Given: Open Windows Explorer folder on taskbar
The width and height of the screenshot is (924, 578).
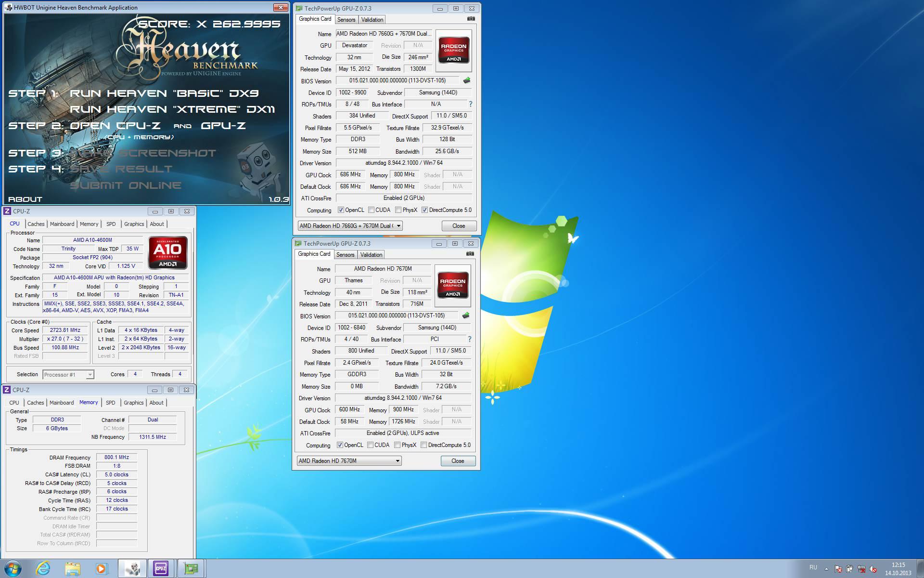Looking at the screenshot, I should tap(72, 569).
